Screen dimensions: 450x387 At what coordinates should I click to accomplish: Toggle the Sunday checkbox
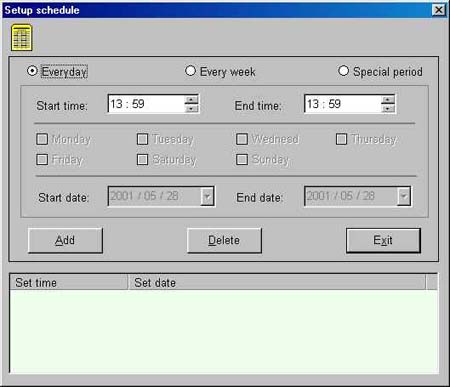[x=242, y=159]
